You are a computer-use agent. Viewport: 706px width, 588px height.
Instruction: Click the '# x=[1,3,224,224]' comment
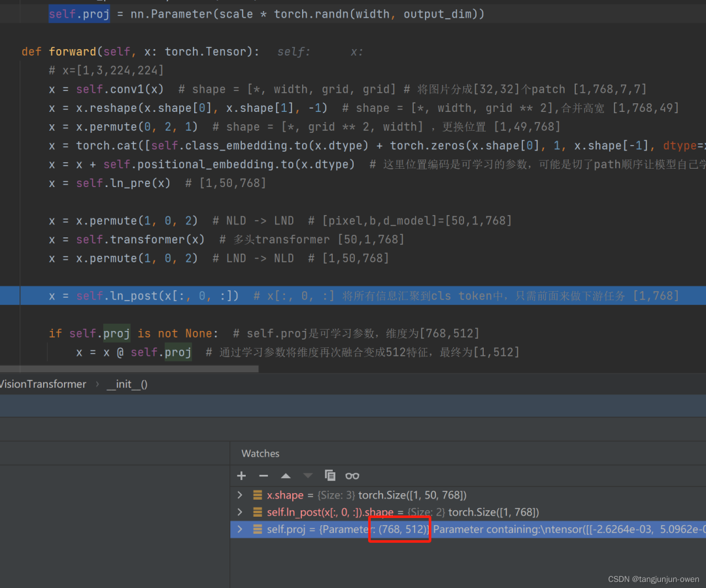pos(107,71)
